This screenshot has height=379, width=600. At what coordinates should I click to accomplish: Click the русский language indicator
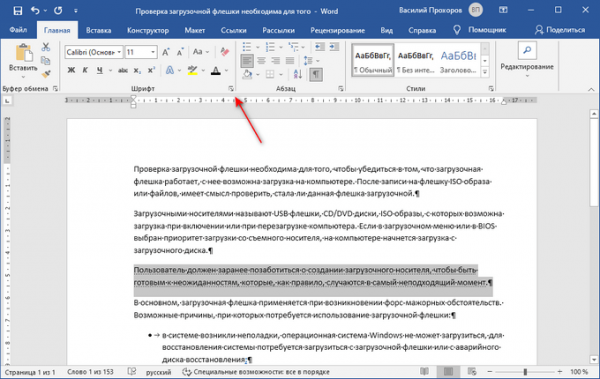(x=158, y=372)
